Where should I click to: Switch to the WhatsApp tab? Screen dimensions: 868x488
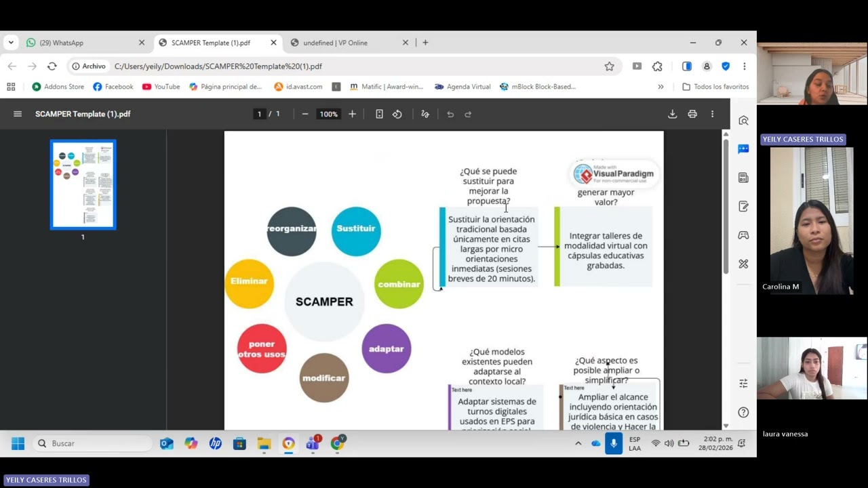tap(86, 43)
